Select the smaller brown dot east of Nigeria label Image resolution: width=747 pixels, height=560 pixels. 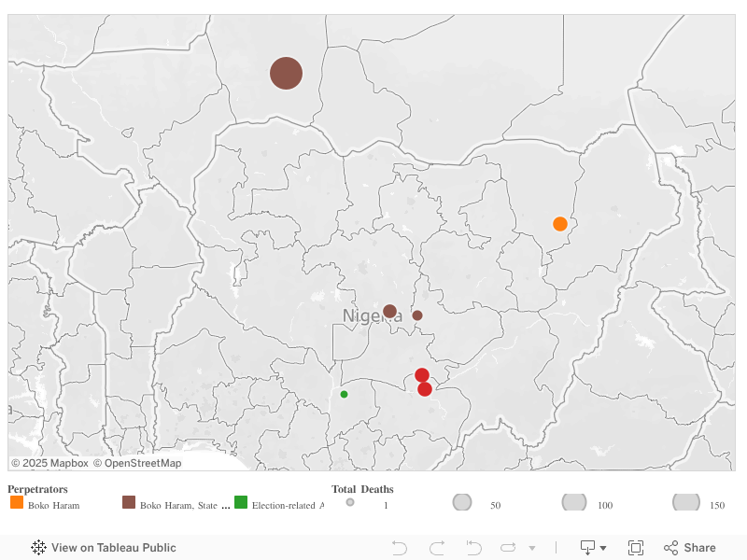pos(417,315)
